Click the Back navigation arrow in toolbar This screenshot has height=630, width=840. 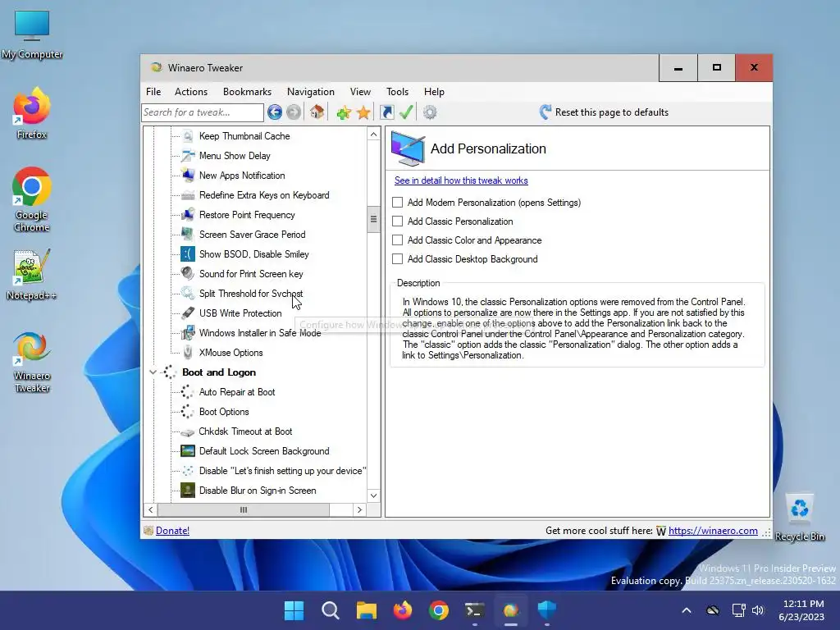coord(275,112)
